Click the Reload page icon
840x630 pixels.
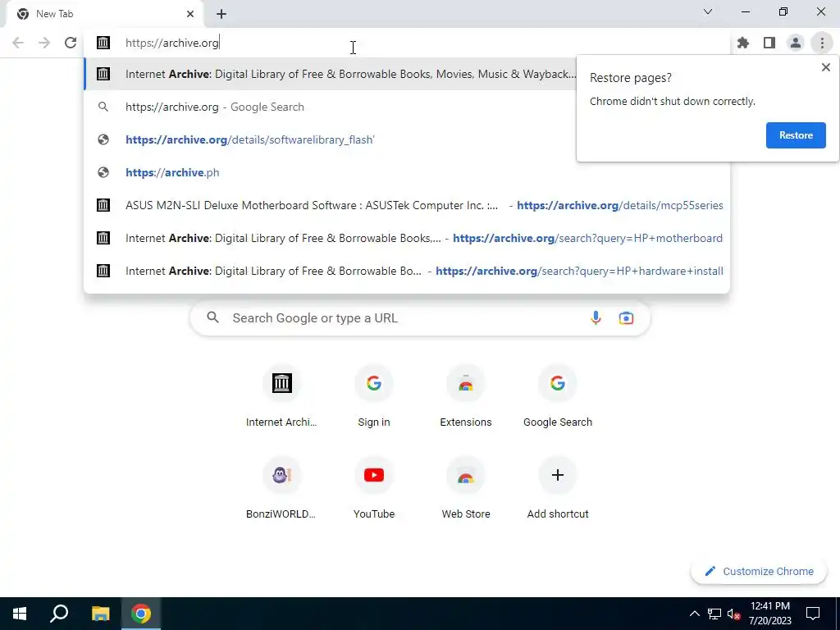(71, 43)
